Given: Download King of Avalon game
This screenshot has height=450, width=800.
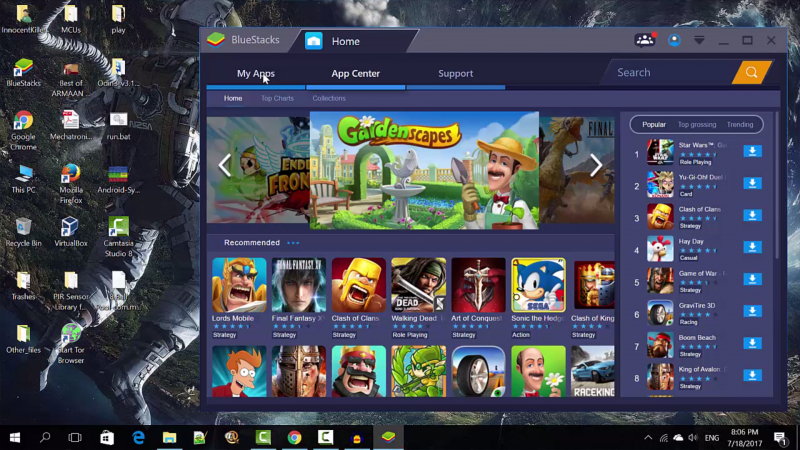Looking at the screenshot, I should click(752, 376).
